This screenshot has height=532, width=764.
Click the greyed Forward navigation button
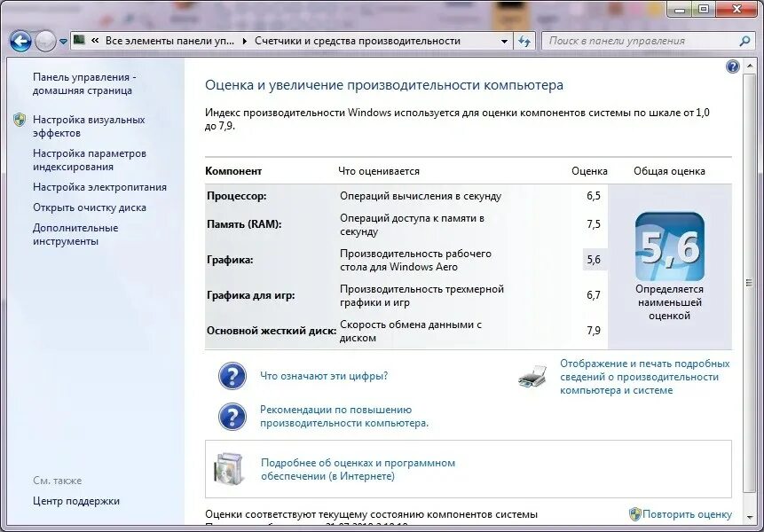pyautogui.click(x=45, y=42)
